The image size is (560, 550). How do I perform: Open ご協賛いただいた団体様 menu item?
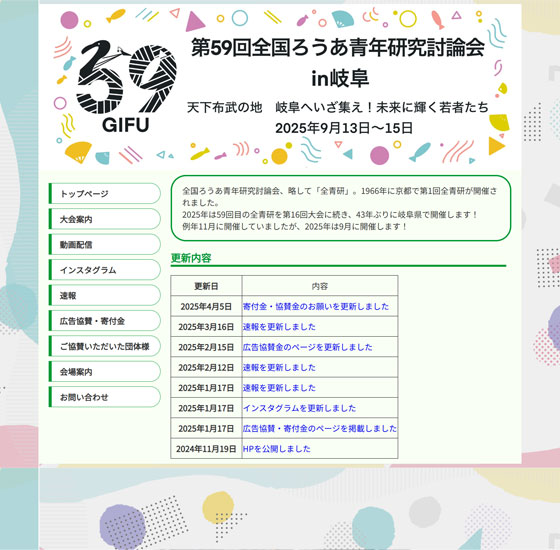point(105,346)
